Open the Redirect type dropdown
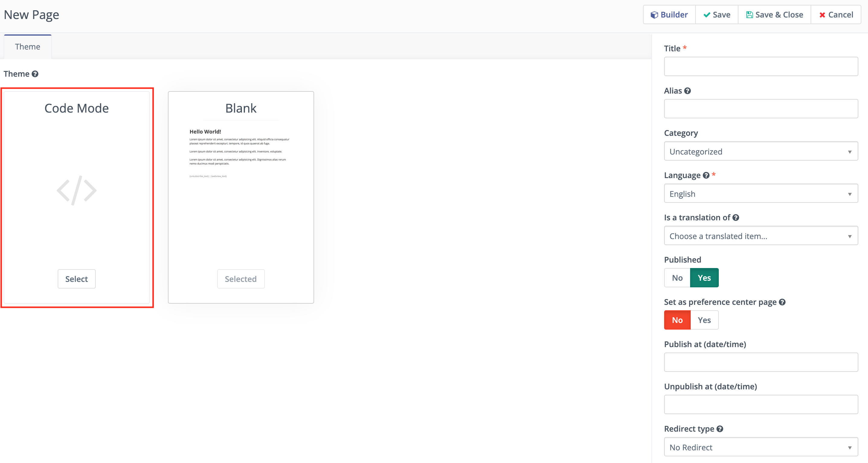This screenshot has width=868, height=463. pyautogui.click(x=760, y=447)
